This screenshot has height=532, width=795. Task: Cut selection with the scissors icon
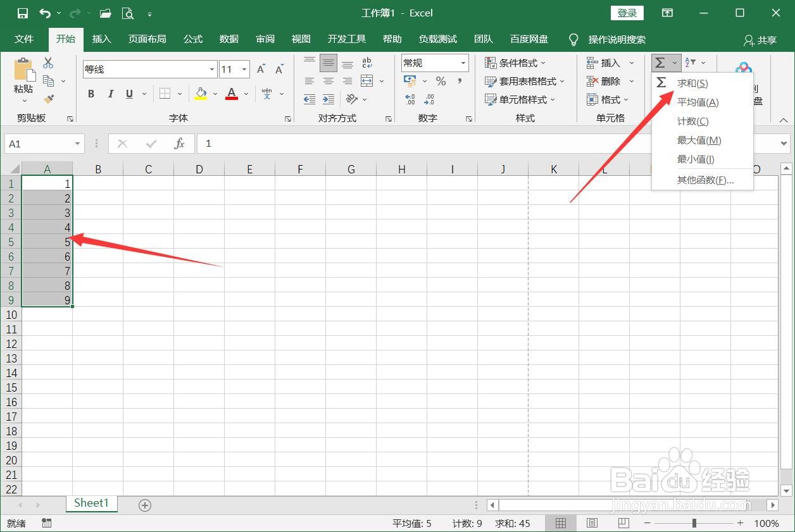[49, 63]
